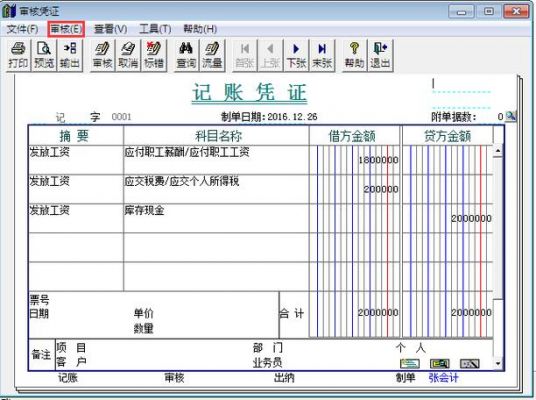Click debit amount 200000
This screenshot has width=536, height=400.
click(381, 189)
